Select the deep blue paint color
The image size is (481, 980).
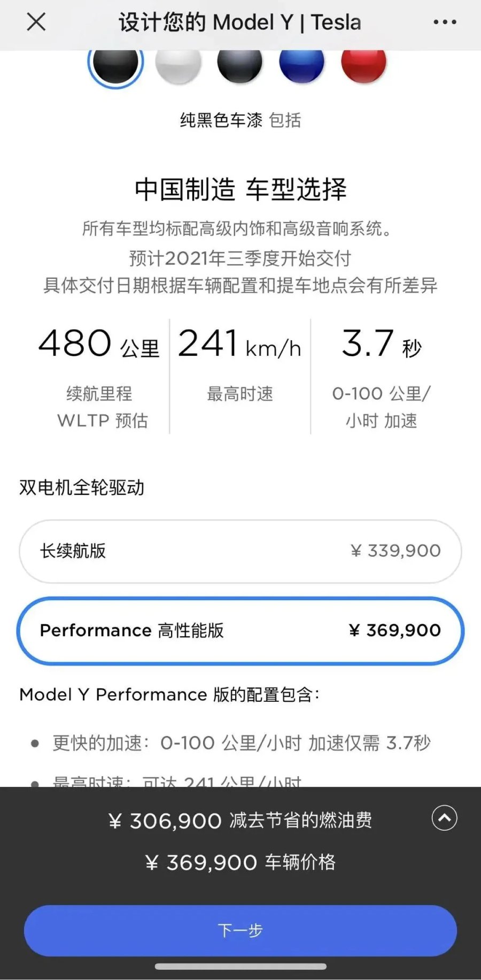[x=302, y=63]
